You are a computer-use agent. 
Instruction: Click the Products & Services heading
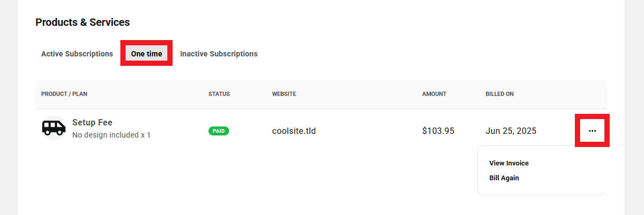(x=82, y=22)
